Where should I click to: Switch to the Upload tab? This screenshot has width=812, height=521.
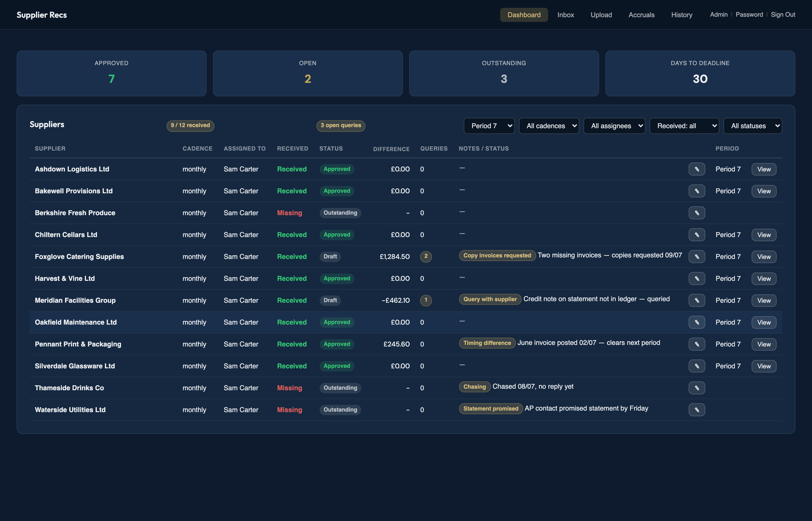pos(601,15)
